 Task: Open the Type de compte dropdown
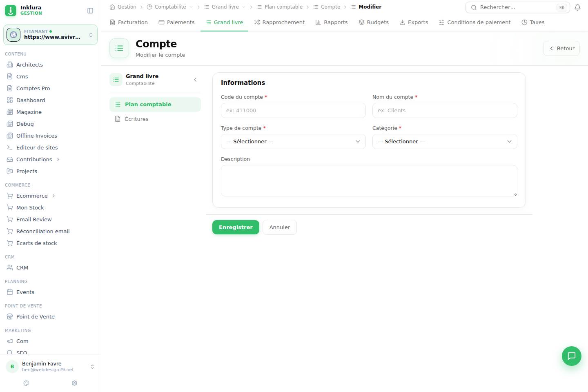(x=293, y=142)
